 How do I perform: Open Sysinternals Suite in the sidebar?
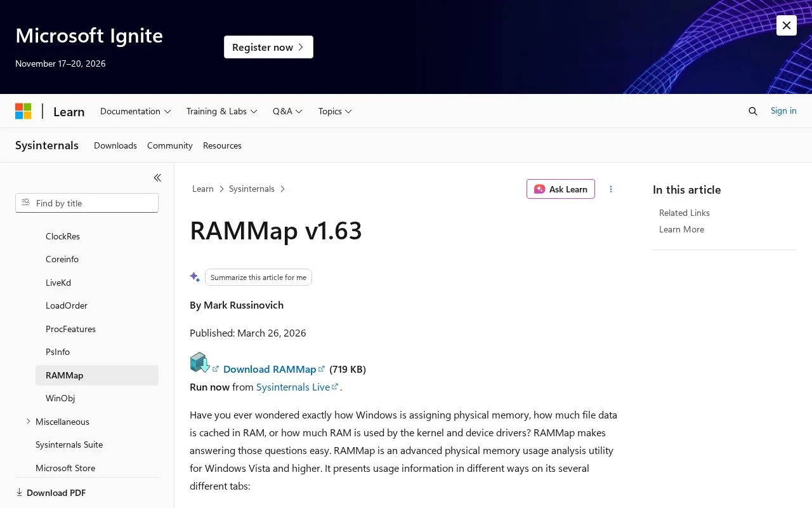(x=69, y=444)
